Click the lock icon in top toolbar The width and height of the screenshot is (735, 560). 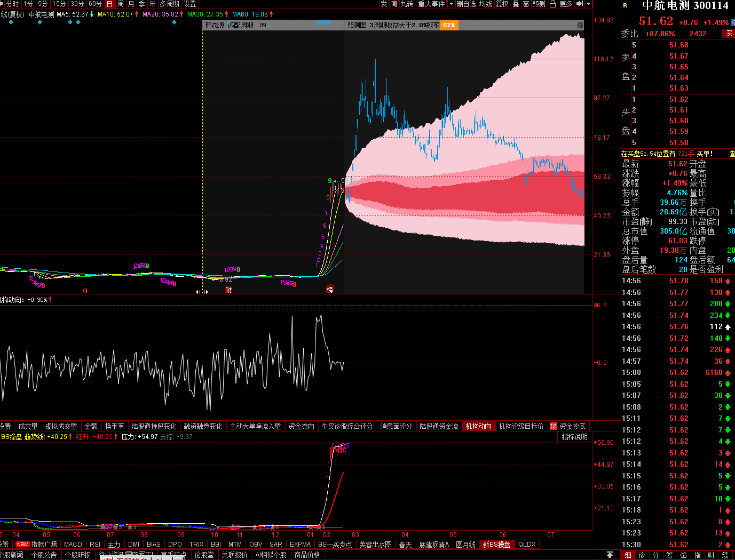552,4
